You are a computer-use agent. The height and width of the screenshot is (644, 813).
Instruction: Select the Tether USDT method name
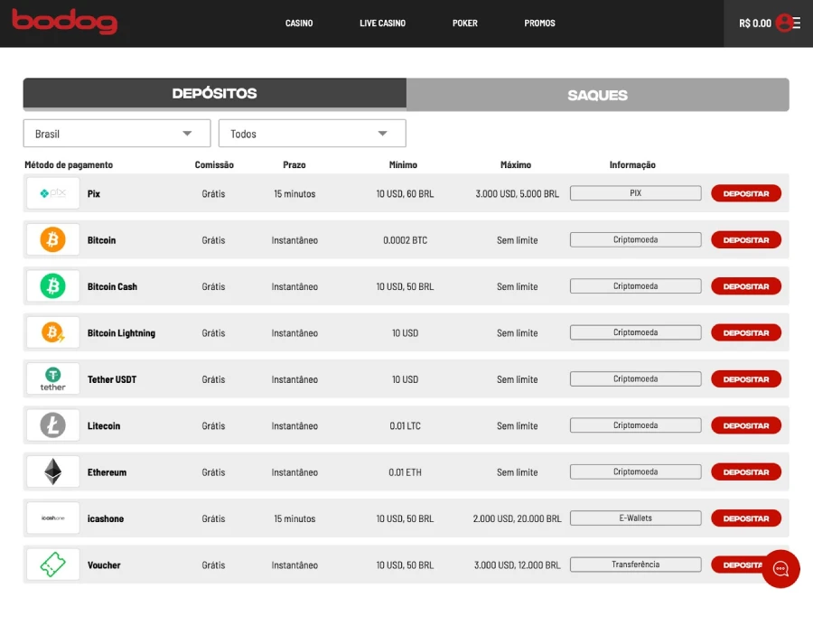point(112,379)
